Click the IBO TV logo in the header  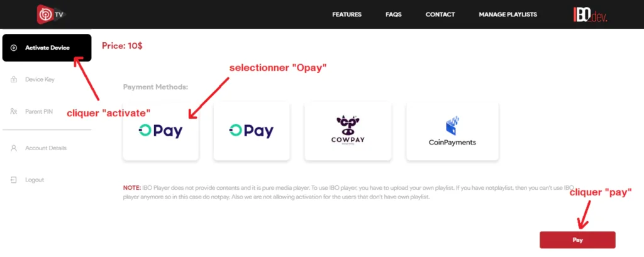(x=50, y=15)
